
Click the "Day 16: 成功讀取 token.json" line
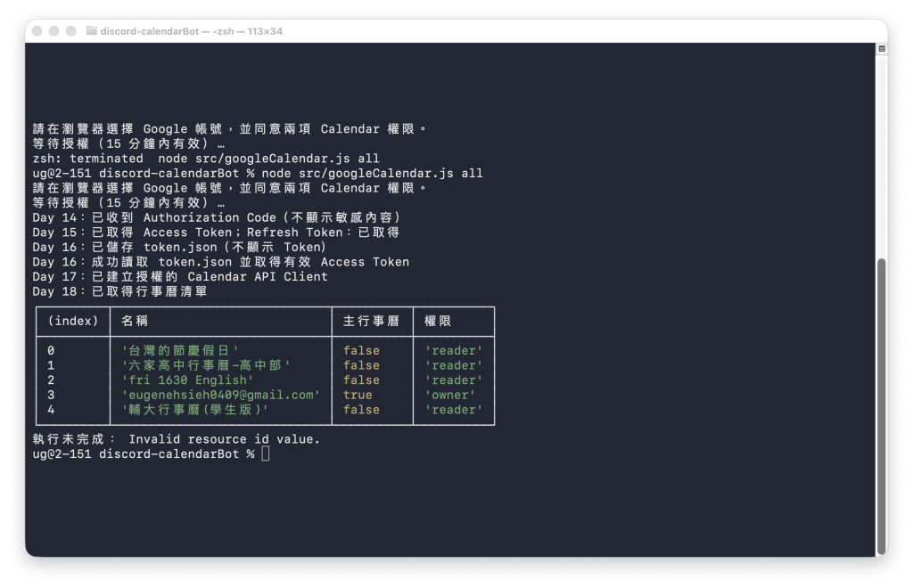pyautogui.click(x=221, y=262)
